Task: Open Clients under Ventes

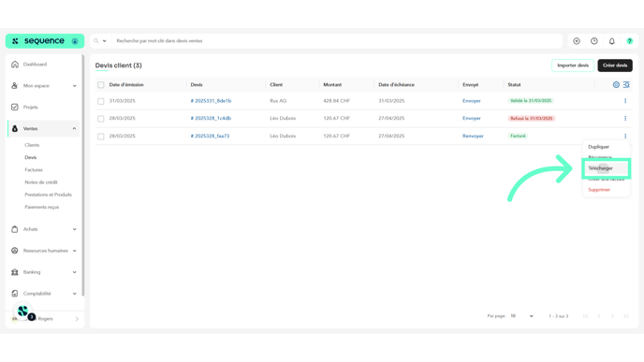Action: coord(32,145)
